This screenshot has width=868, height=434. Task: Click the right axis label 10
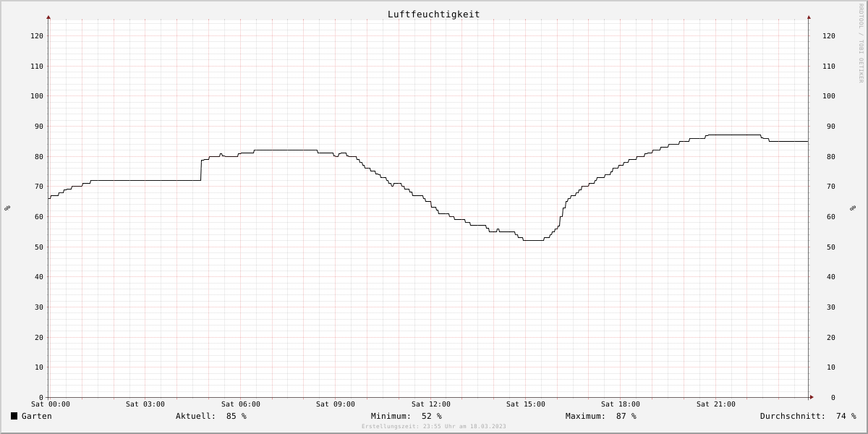coord(831,367)
